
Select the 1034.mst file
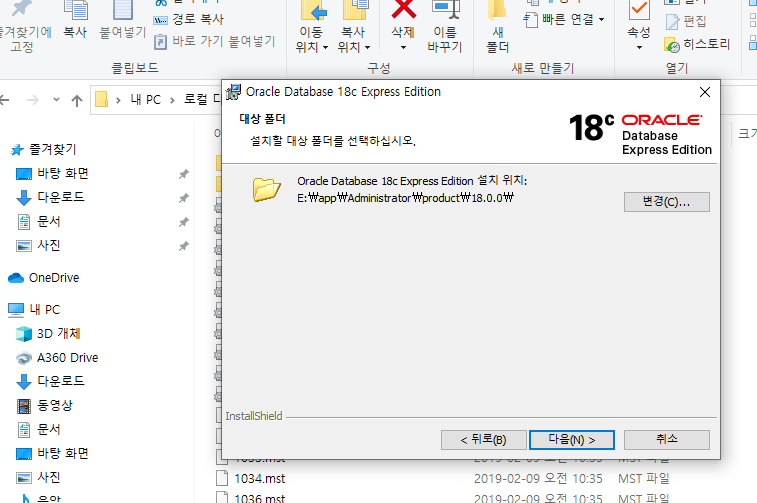260,479
